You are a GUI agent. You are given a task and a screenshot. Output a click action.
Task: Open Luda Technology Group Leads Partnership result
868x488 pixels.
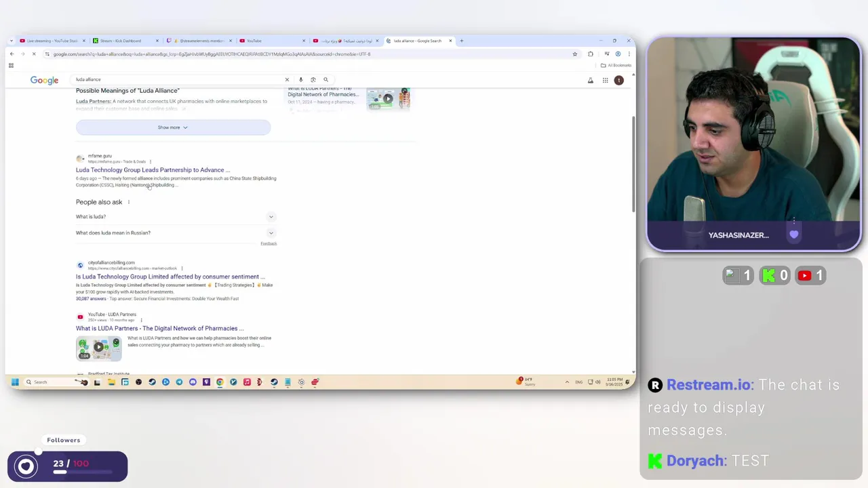point(153,170)
